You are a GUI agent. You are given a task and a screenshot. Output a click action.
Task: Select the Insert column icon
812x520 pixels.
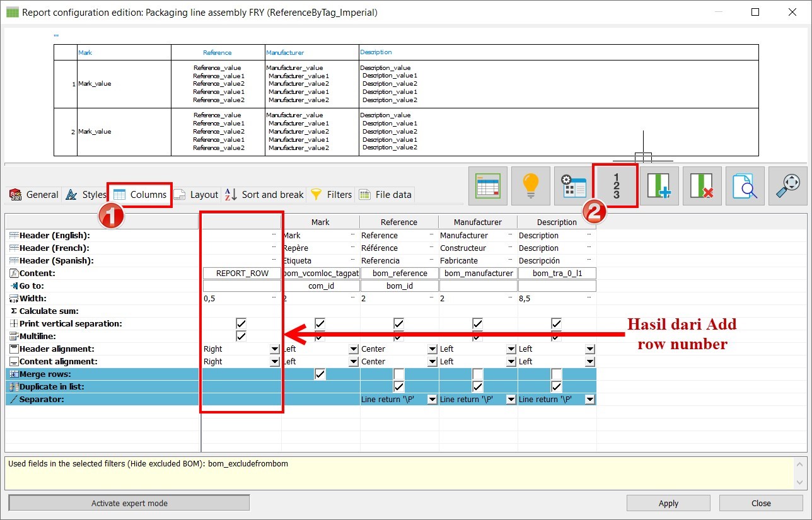pyautogui.click(x=659, y=185)
